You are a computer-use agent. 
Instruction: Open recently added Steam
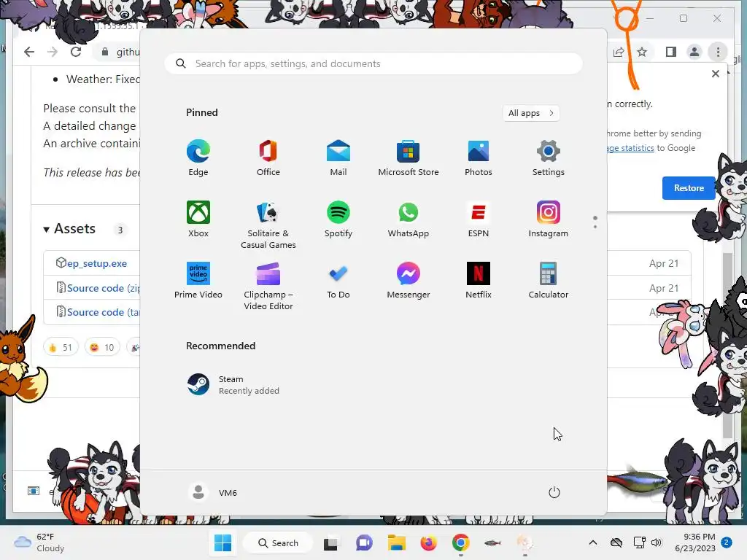pyautogui.click(x=233, y=385)
